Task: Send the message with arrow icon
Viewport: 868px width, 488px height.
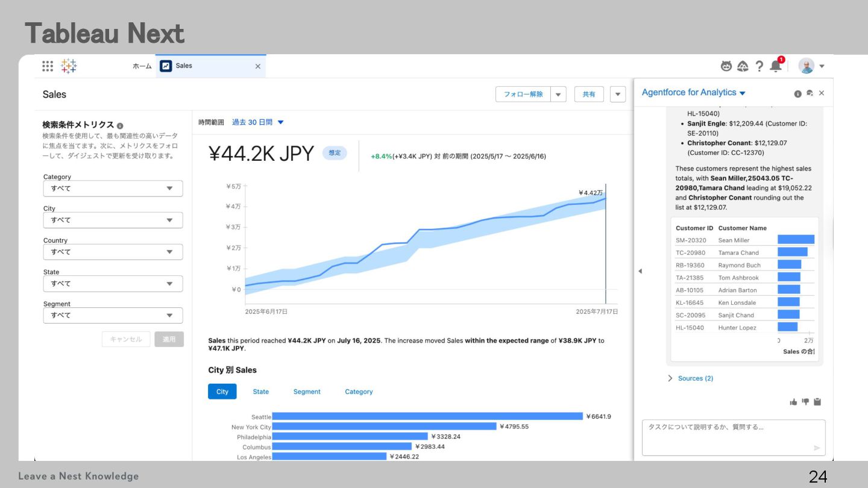Action: click(x=817, y=448)
